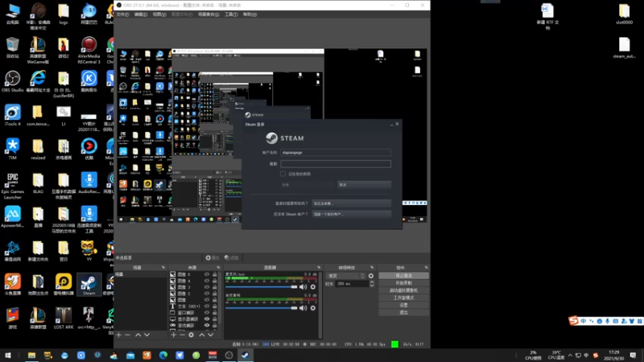
Task: Select the Epic Games Launcher desktop icon
Action: pos(12,186)
